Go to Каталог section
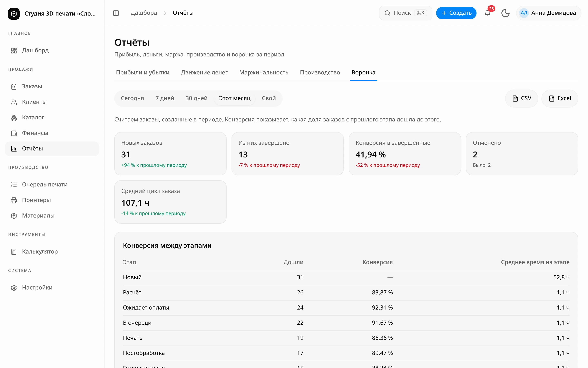Screen dimensions: 588x368 coord(52,118)
